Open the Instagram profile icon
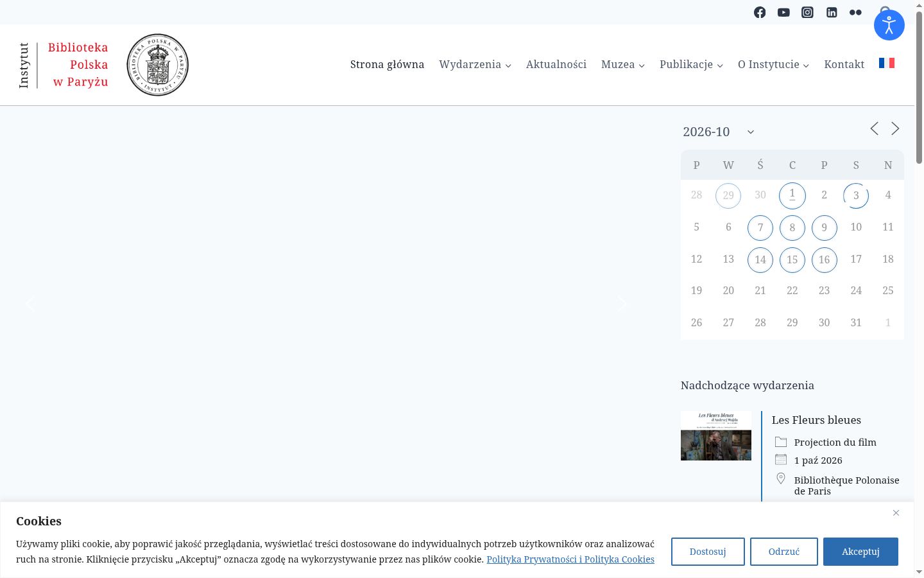 click(x=807, y=12)
